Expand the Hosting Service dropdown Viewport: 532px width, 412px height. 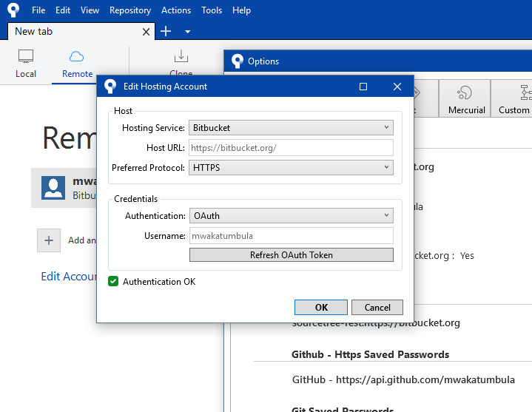tap(291, 128)
